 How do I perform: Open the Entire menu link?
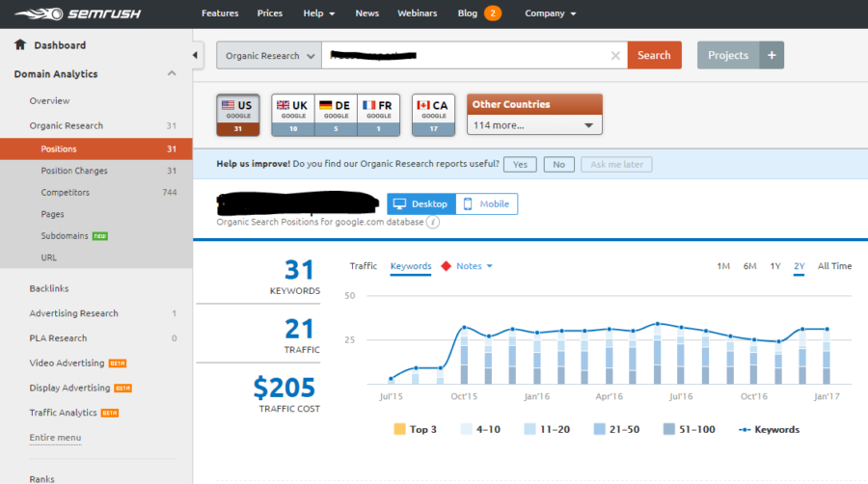tap(55, 438)
